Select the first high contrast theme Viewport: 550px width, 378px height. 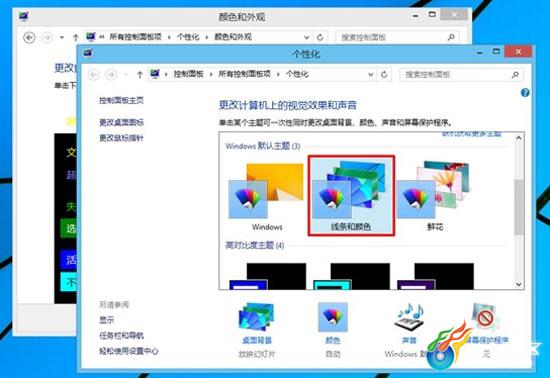267,276
